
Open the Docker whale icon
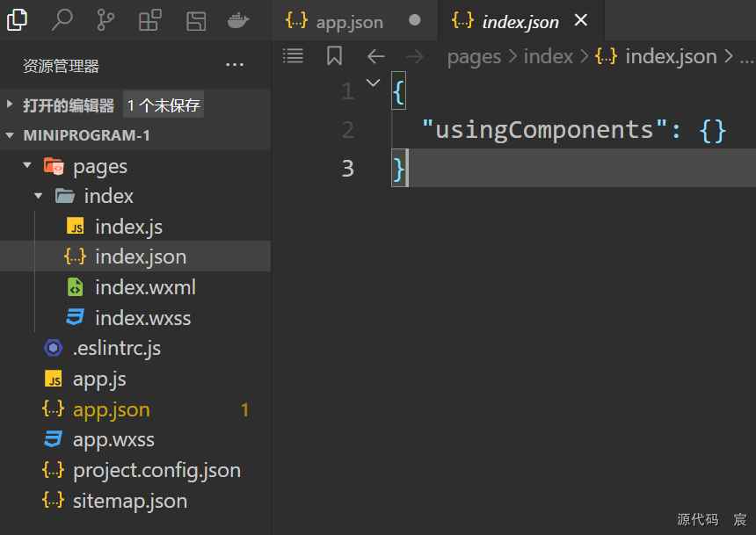click(x=238, y=21)
